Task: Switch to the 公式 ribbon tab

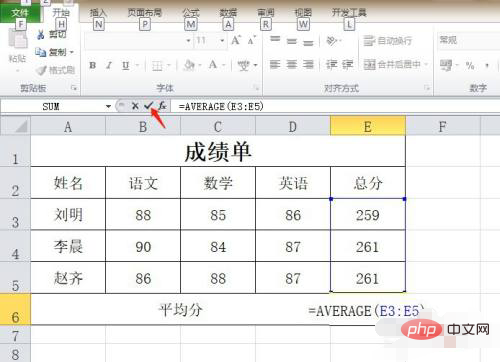Action: (191, 13)
